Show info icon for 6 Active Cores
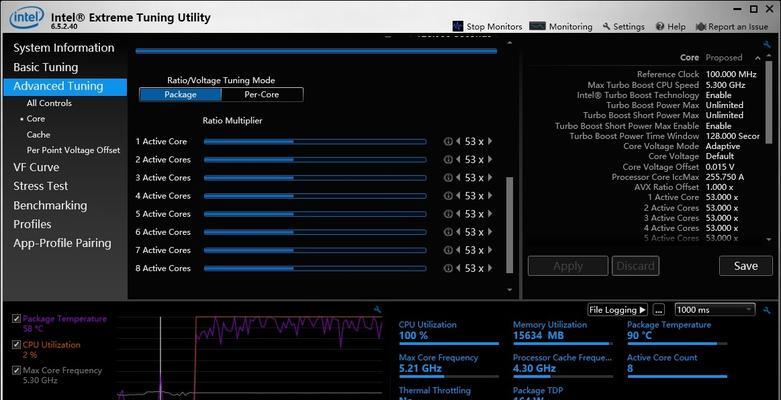 [448, 232]
